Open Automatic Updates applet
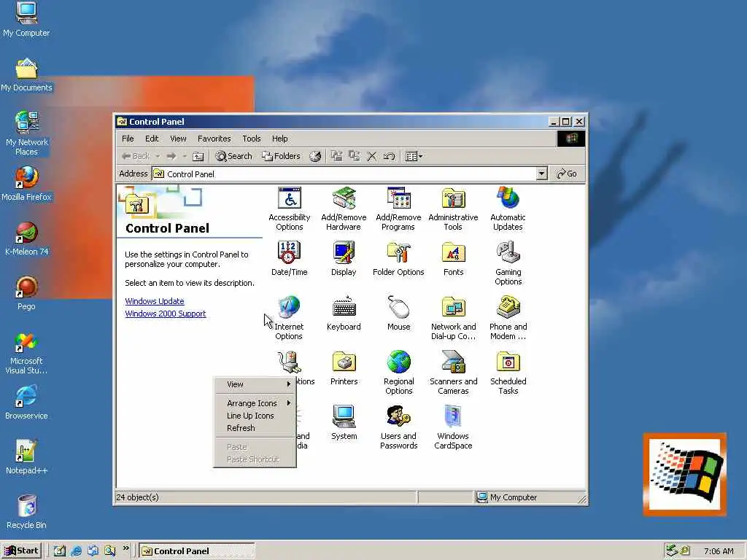The width and height of the screenshot is (747, 560). [x=508, y=209]
